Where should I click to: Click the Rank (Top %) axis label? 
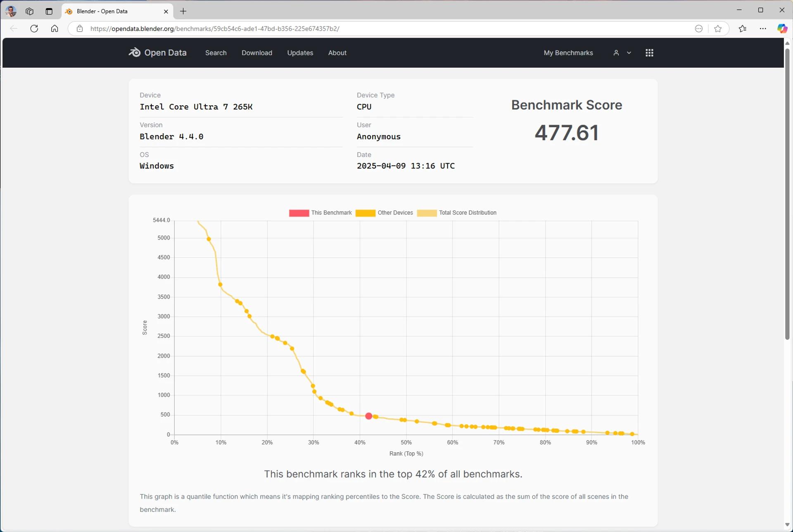(406, 454)
